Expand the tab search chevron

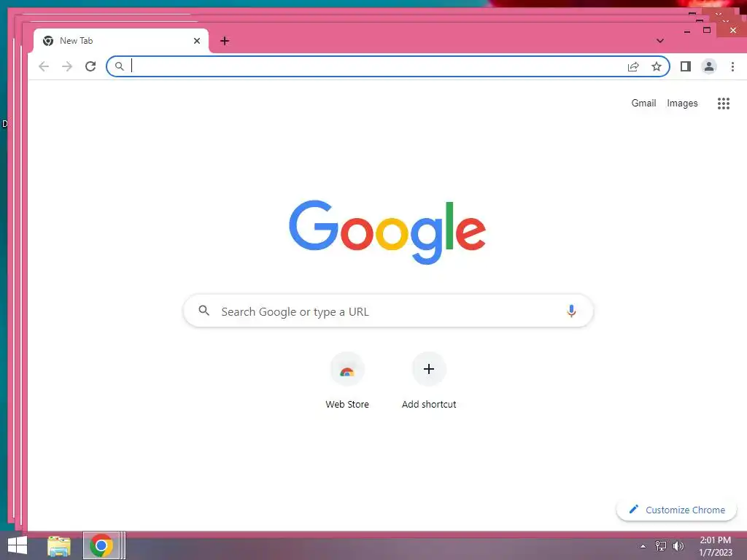point(659,41)
